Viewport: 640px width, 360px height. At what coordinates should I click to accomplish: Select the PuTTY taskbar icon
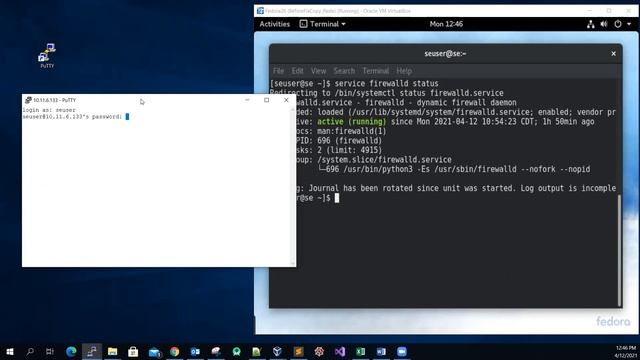pyautogui.click(x=92, y=351)
